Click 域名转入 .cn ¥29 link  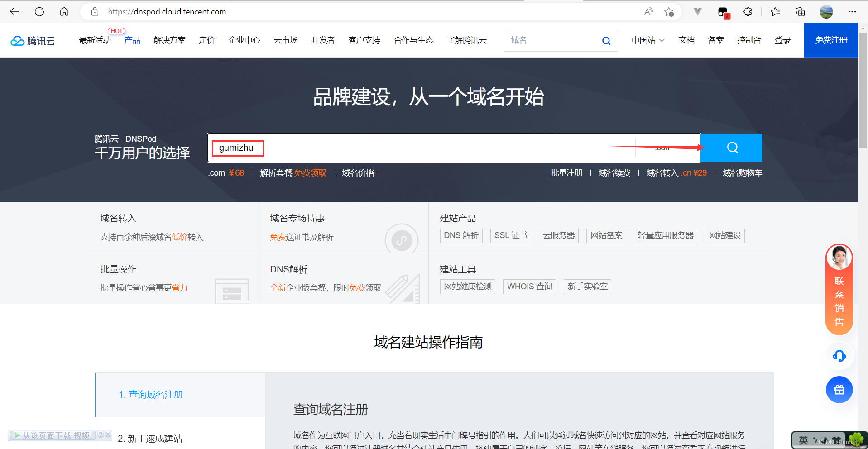[x=676, y=173]
